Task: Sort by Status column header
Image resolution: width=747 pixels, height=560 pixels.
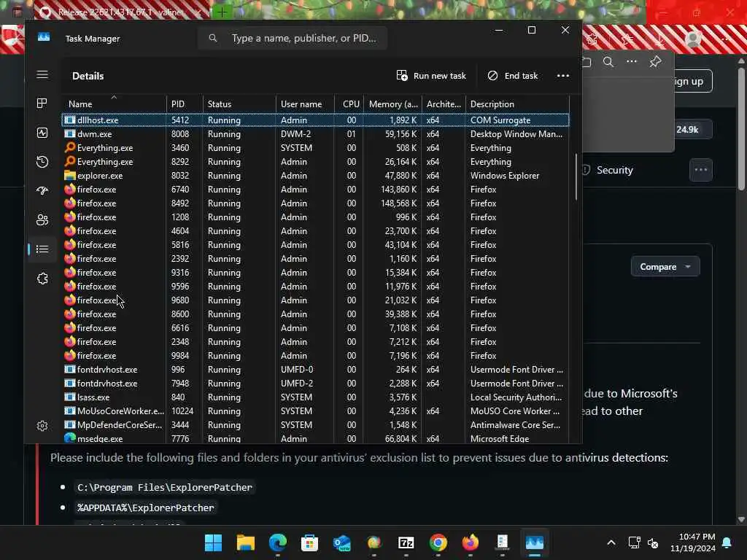Action: pos(239,104)
